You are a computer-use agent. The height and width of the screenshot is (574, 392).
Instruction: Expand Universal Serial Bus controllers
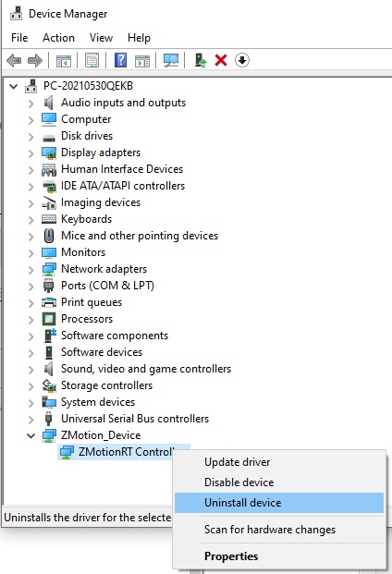31,419
